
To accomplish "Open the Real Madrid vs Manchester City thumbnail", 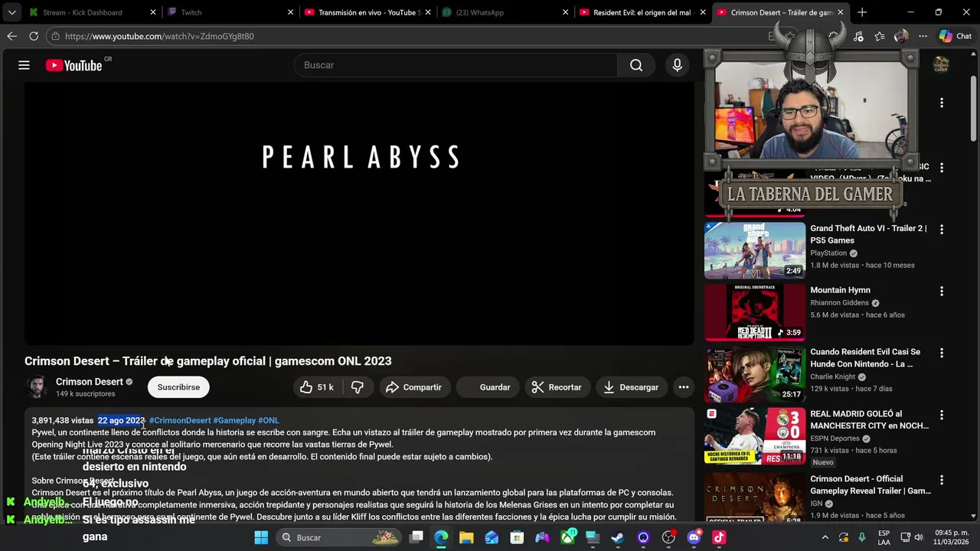I will tap(755, 436).
